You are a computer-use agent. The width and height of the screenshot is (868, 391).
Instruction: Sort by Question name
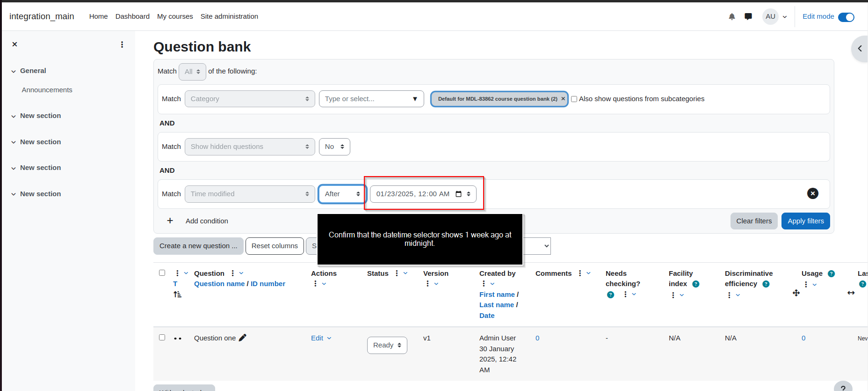pos(219,284)
